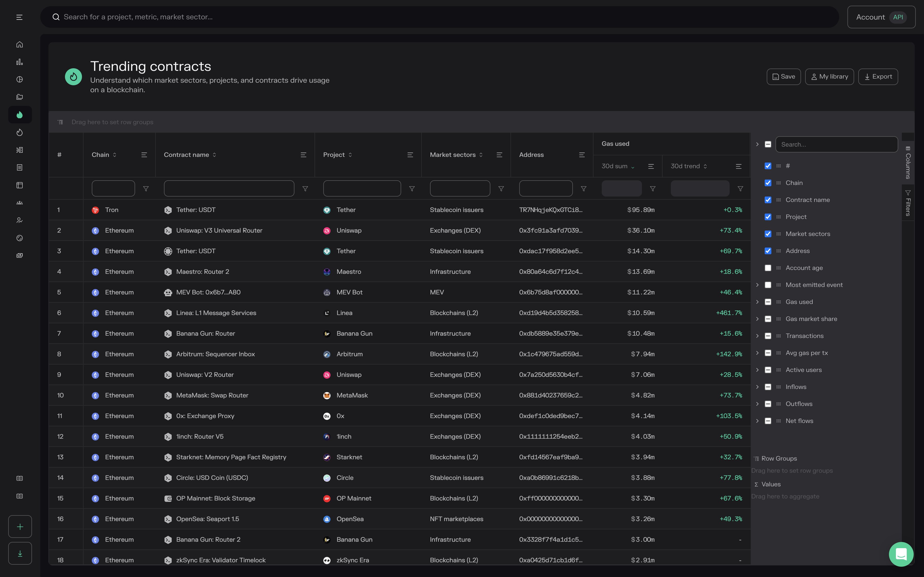
Task: Expand the Gas market share column group
Action: point(757,319)
